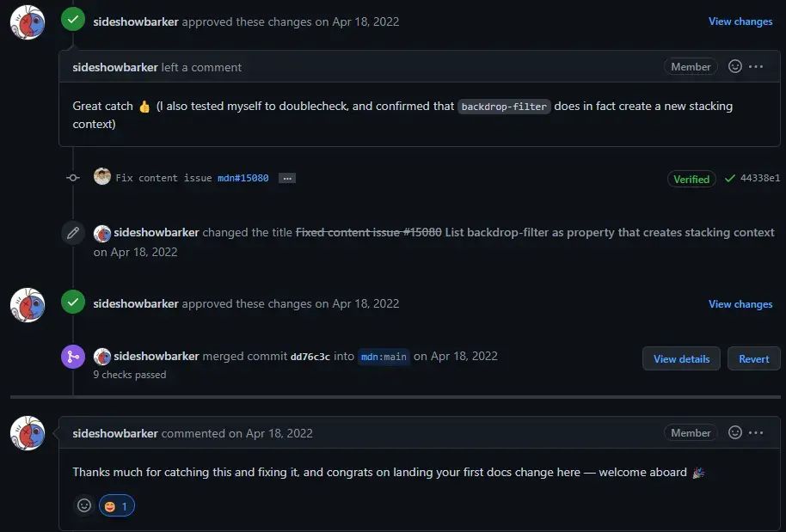Open emoji picker in last comment header
Screen dimensions: 786x532
735,432
